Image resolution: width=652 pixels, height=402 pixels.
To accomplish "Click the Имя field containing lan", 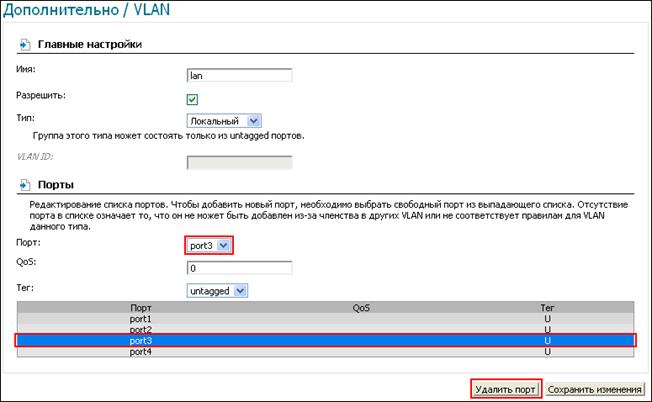I will tap(240, 76).
